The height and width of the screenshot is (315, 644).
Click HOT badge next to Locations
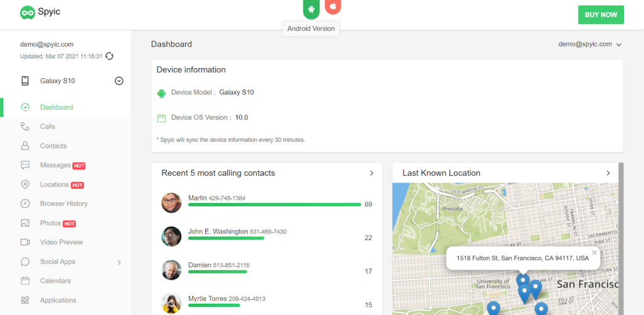click(77, 185)
